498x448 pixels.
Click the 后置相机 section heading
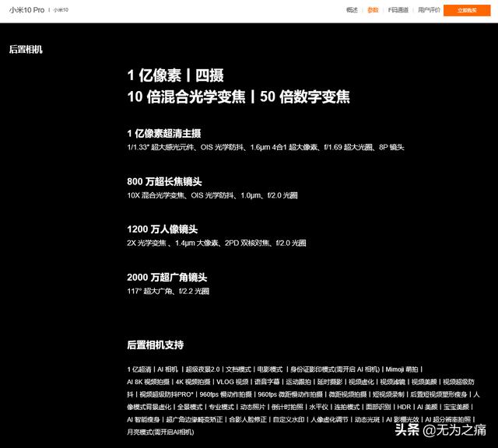tap(26, 49)
